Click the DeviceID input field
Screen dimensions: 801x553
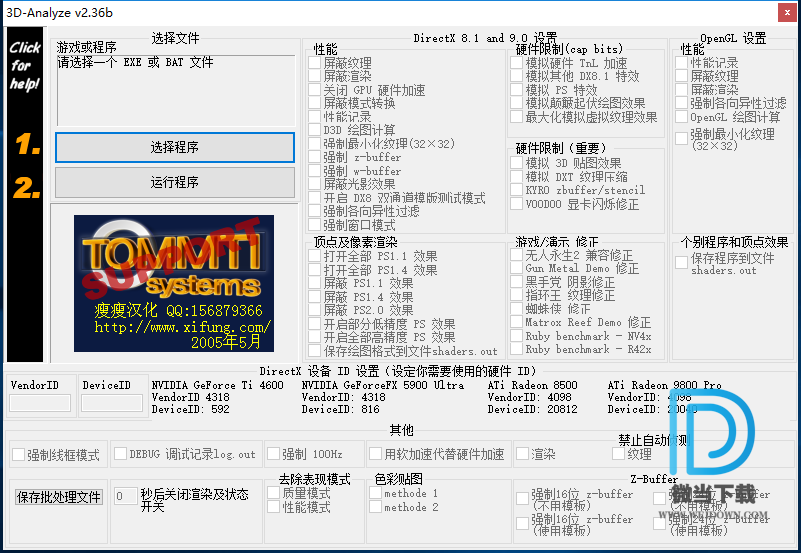(112, 403)
